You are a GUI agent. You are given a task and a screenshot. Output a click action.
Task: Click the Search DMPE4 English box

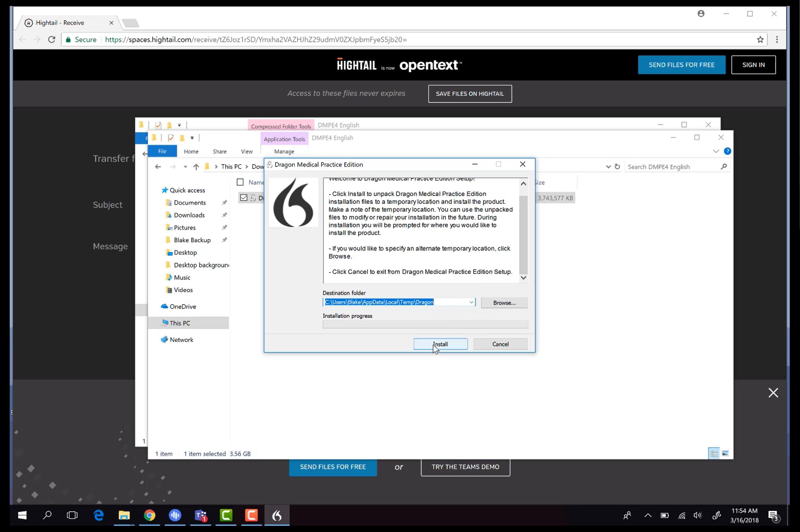click(672, 167)
